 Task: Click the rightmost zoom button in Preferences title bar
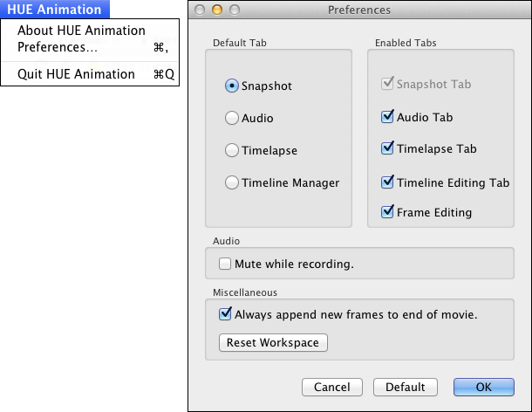pos(235,10)
